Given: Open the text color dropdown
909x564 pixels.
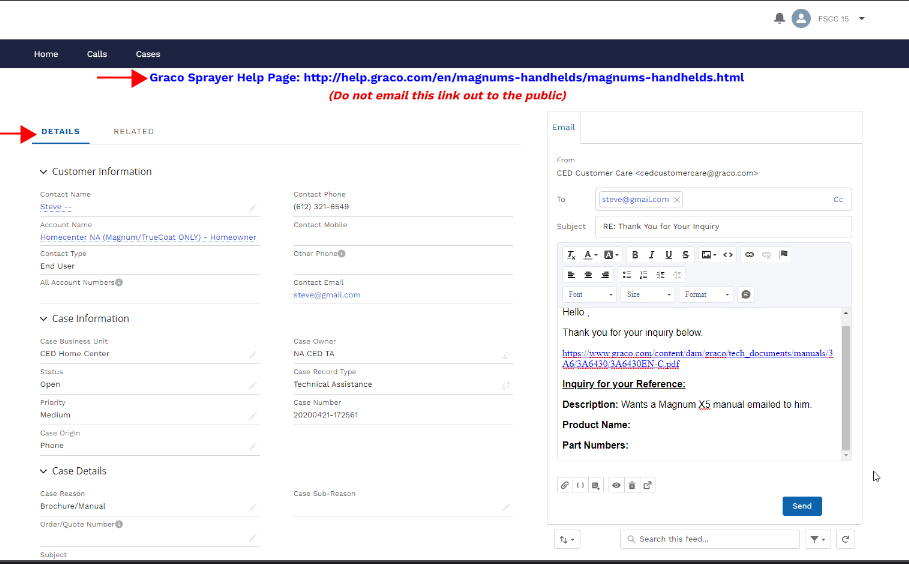Looking at the screenshot, I should (x=590, y=255).
